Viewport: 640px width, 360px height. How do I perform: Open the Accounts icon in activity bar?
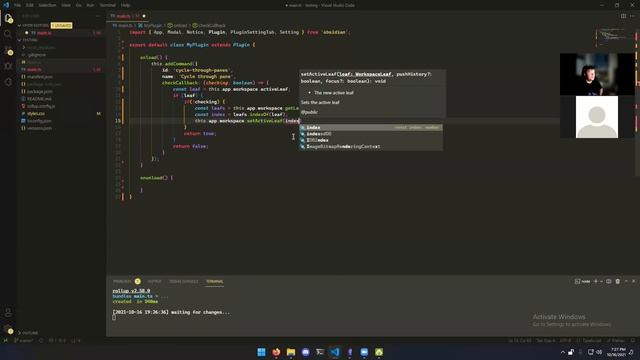point(8,313)
